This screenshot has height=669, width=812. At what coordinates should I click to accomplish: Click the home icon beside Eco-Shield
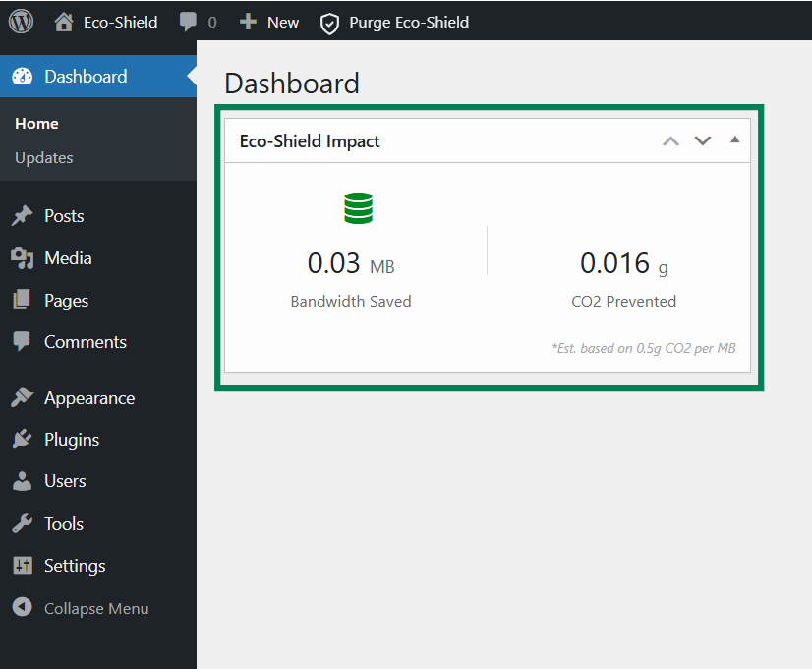[x=64, y=22]
